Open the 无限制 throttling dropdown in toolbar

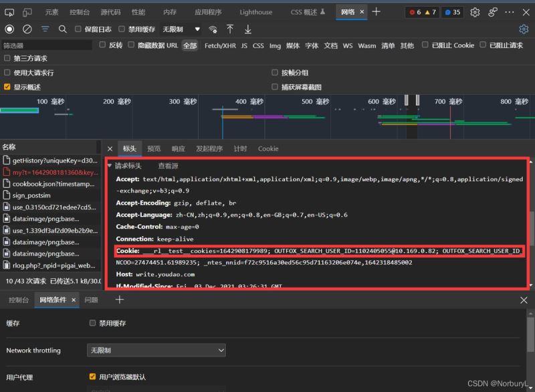coord(182,29)
